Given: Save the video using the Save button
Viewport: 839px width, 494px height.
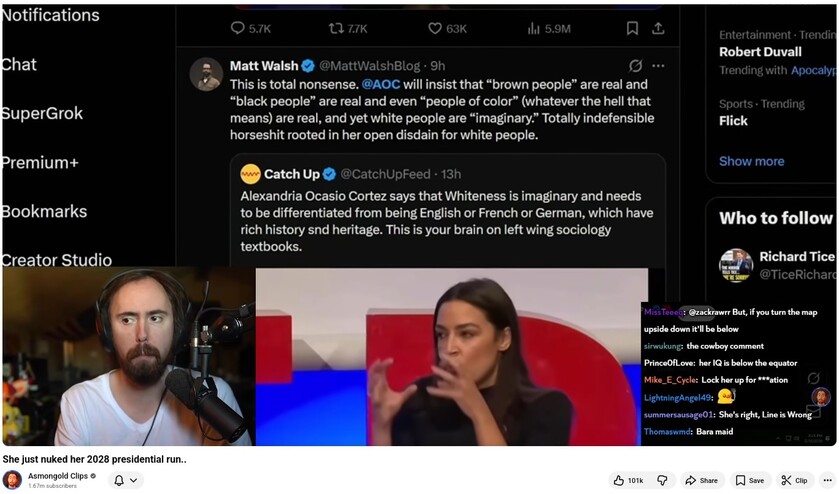Looking at the screenshot, I should [x=749, y=480].
